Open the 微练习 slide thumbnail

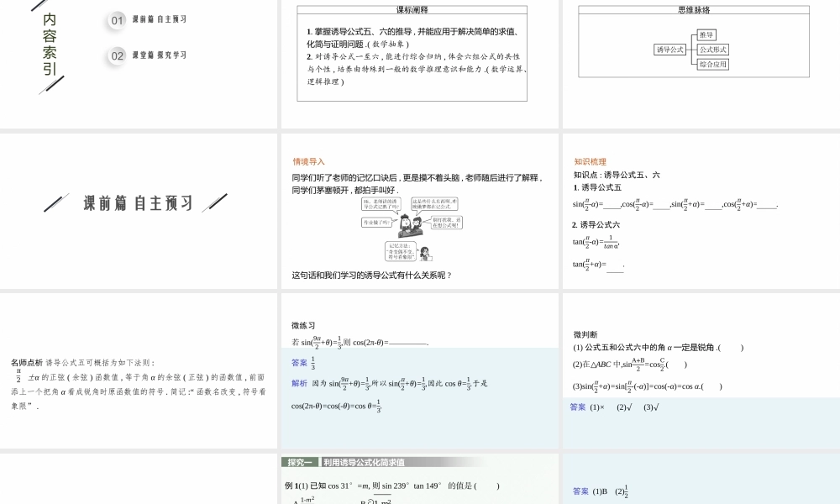[417, 370]
